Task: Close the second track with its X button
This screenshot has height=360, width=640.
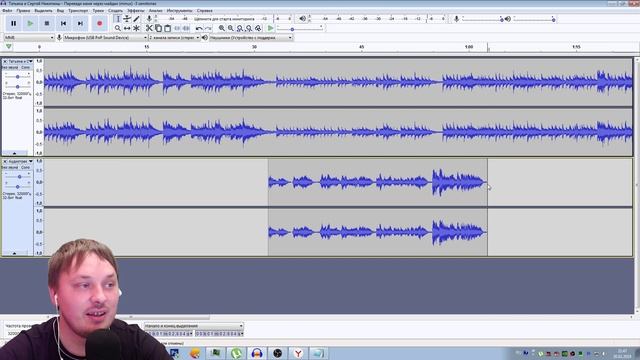Action: coord(5,162)
